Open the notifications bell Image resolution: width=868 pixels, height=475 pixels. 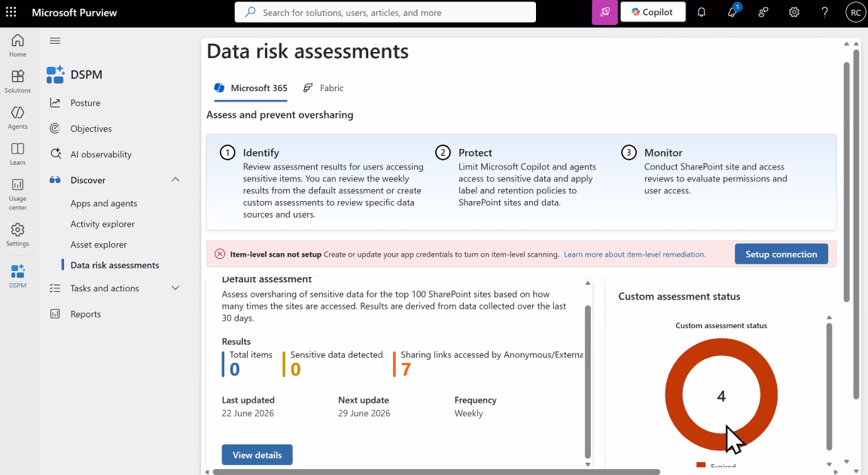tap(702, 12)
